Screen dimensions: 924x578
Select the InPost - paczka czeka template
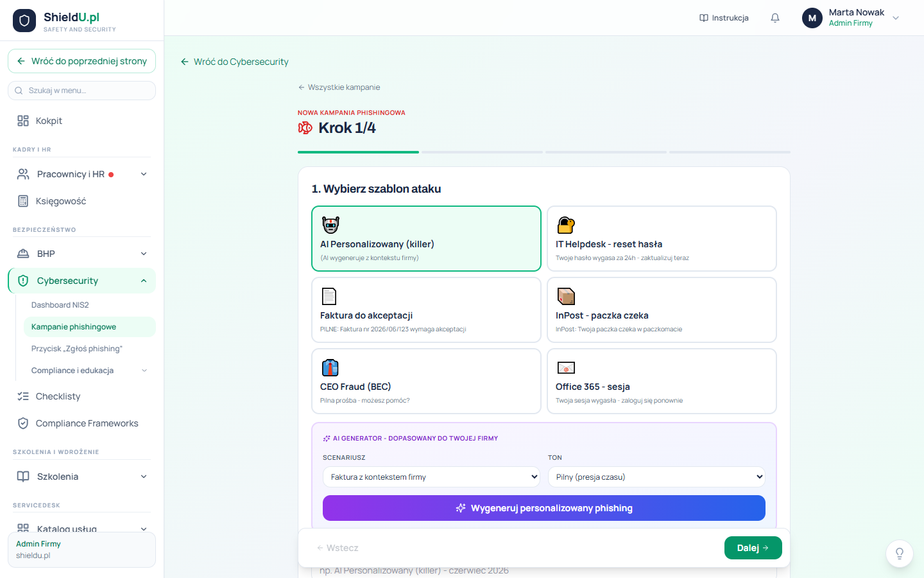[x=662, y=310]
